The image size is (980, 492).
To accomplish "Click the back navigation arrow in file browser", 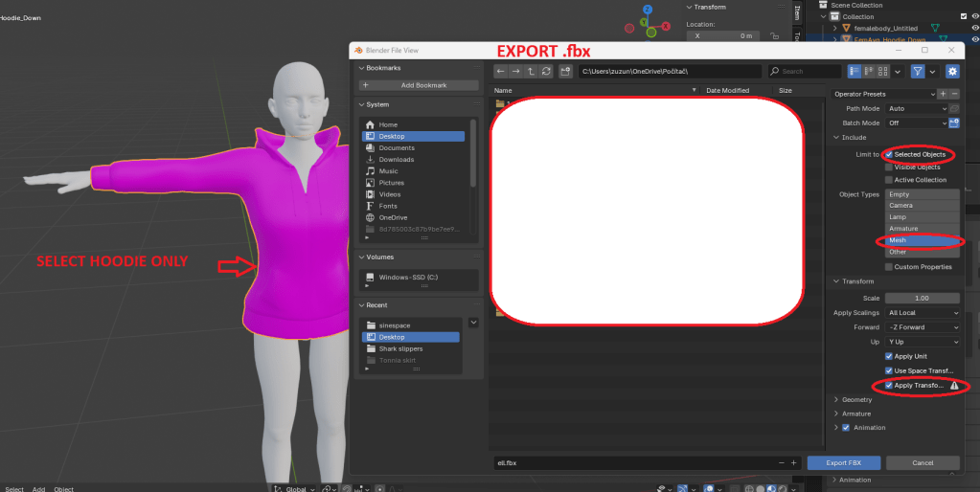I will (500, 71).
